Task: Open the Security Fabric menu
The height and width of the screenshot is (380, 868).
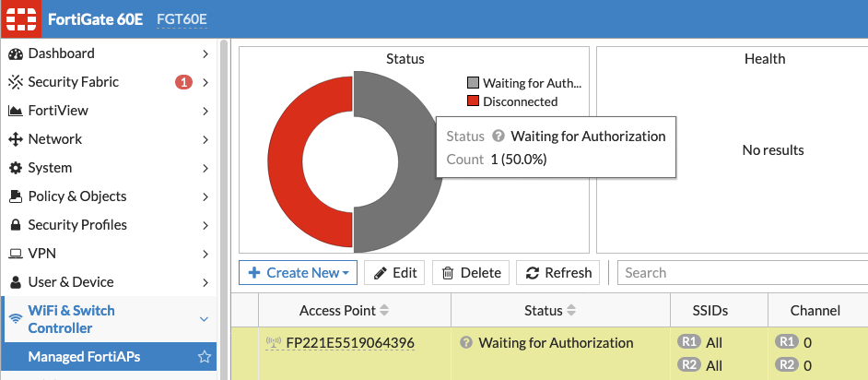Action: [110, 82]
